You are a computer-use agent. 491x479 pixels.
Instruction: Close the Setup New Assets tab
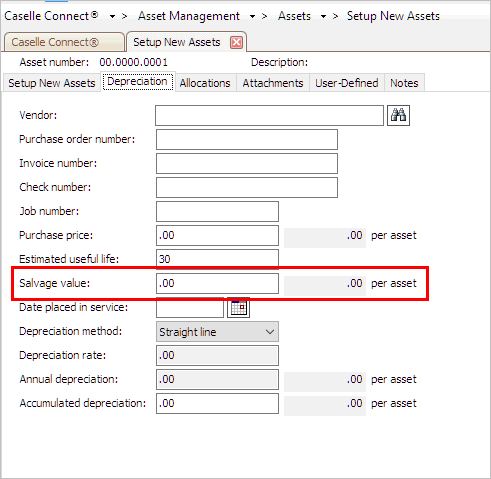click(236, 42)
